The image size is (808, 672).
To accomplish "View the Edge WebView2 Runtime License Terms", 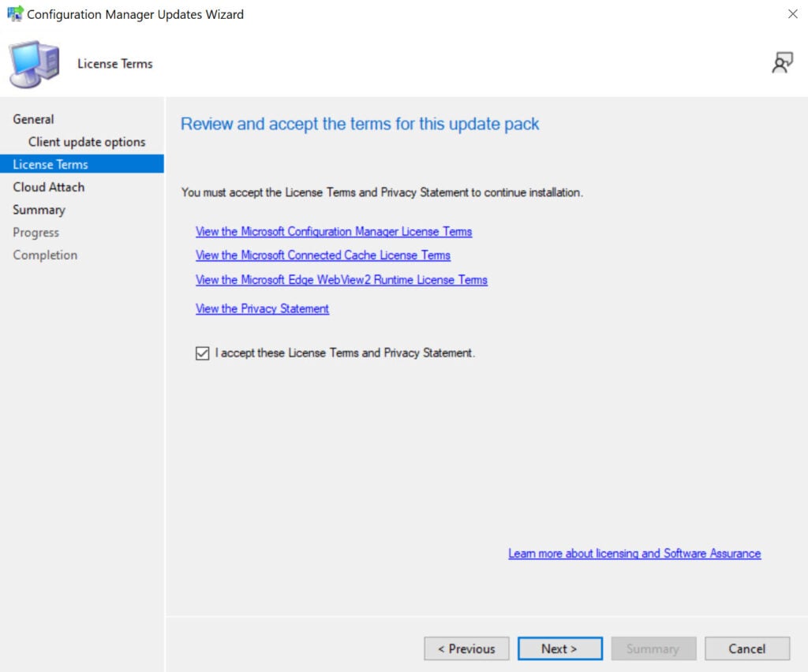I will point(342,280).
